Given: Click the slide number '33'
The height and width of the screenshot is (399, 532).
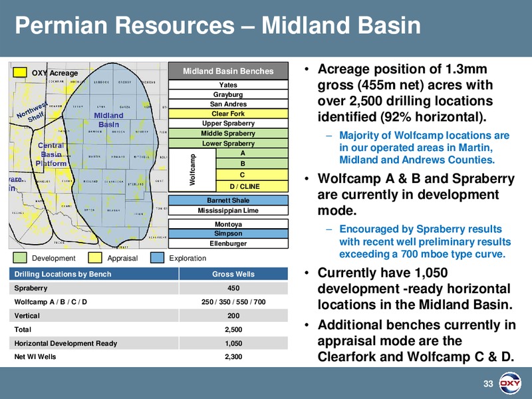Looking at the screenshot, I should tap(488, 384).
